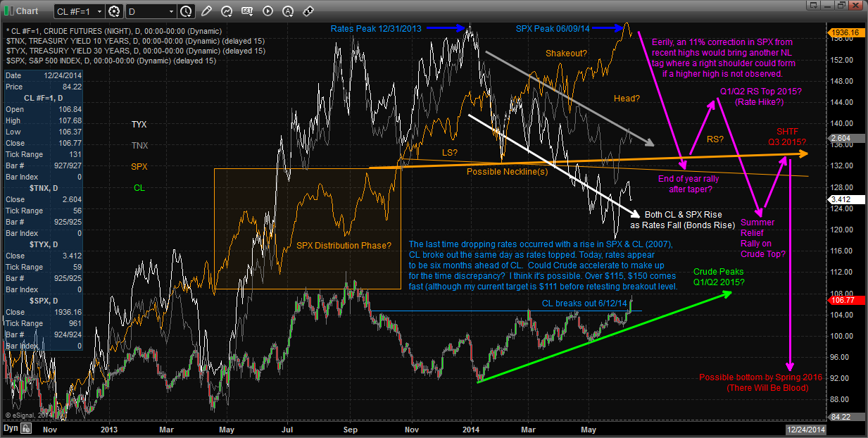The height and width of the screenshot is (438, 868).
Task: Select the TNX legend label
Action: 139,146
